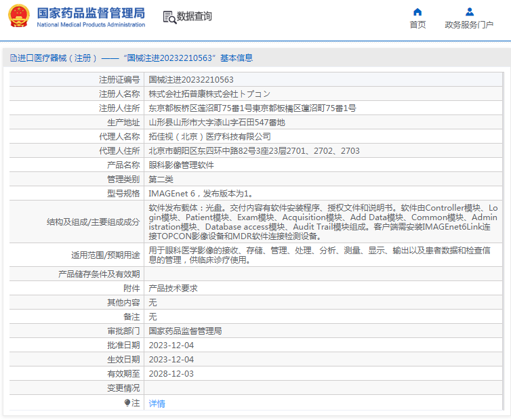The height and width of the screenshot is (420, 511).
Task: Open the home page via house icon
Action: pos(417,12)
